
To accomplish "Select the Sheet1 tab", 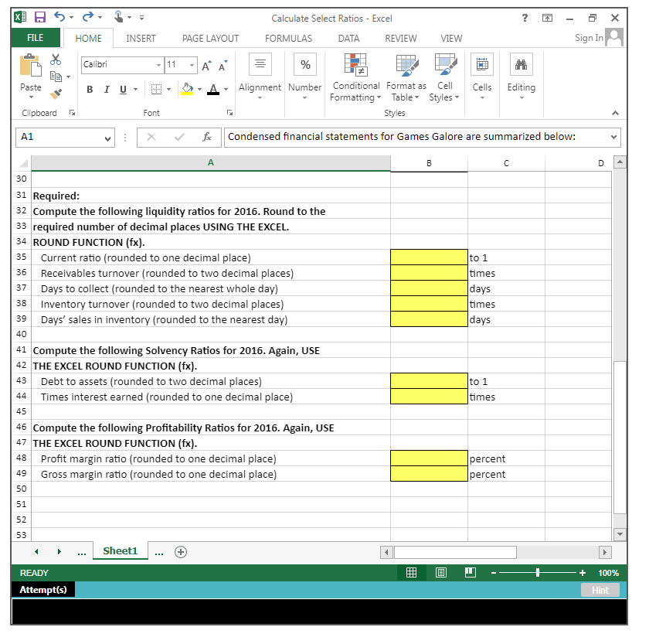I will pyautogui.click(x=120, y=551).
